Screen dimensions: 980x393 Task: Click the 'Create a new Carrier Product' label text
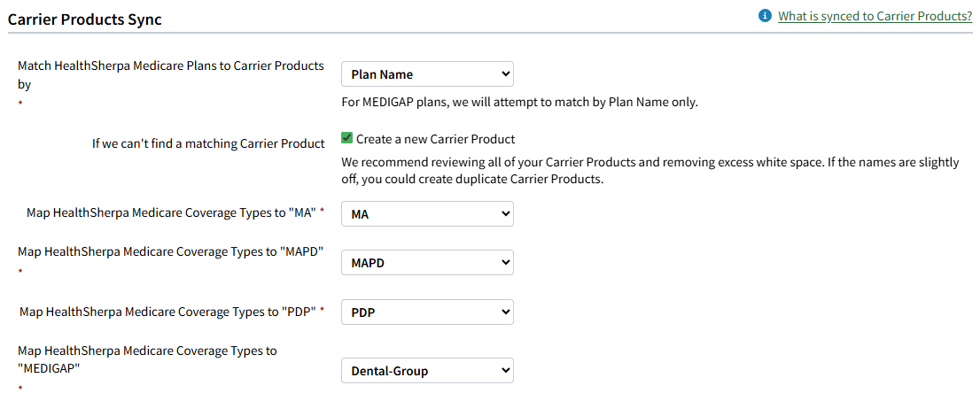pyautogui.click(x=436, y=139)
